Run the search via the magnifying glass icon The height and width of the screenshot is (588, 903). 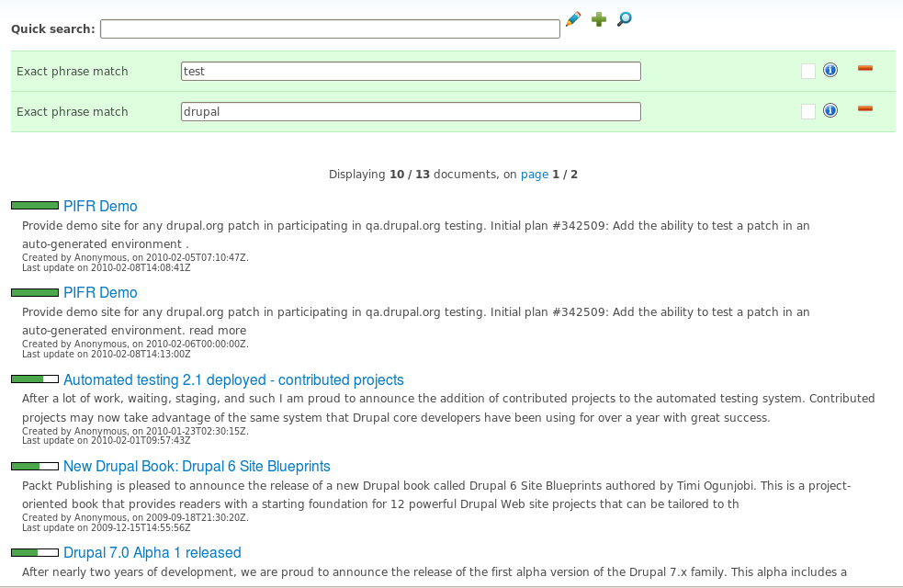tap(624, 18)
